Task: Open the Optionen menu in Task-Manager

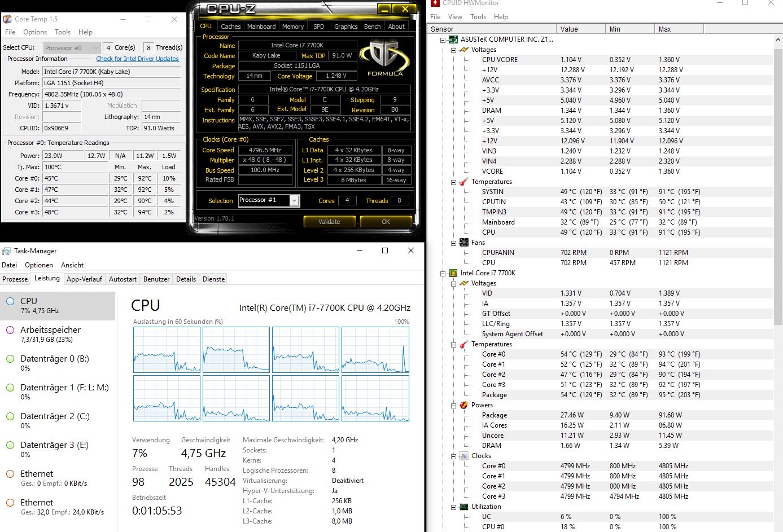Action: [x=39, y=265]
